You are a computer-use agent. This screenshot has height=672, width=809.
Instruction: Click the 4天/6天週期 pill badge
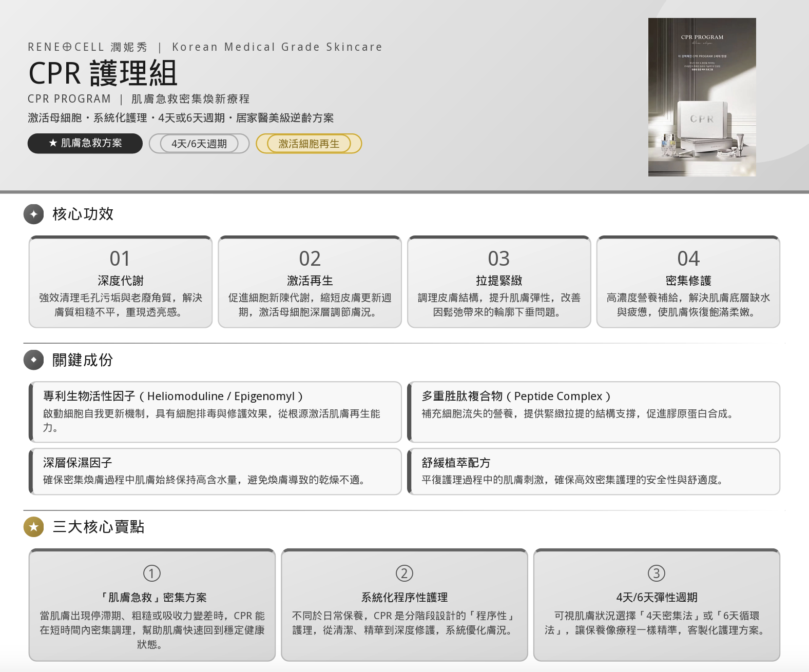[199, 144]
